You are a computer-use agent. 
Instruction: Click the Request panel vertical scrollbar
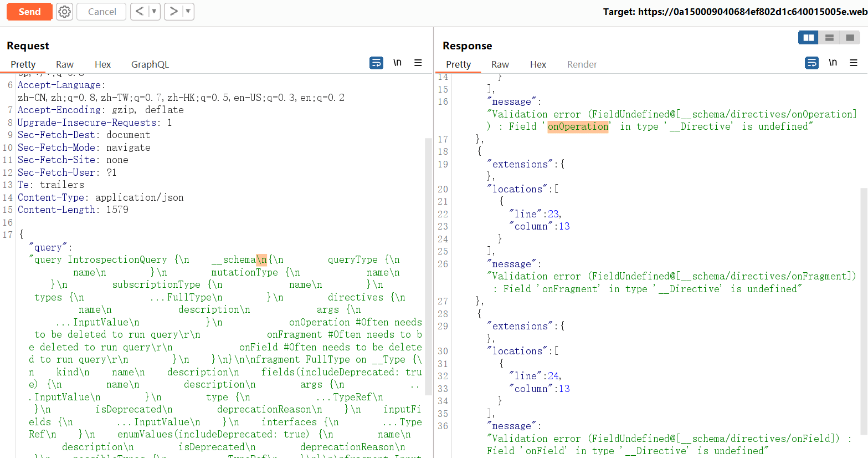point(428,266)
